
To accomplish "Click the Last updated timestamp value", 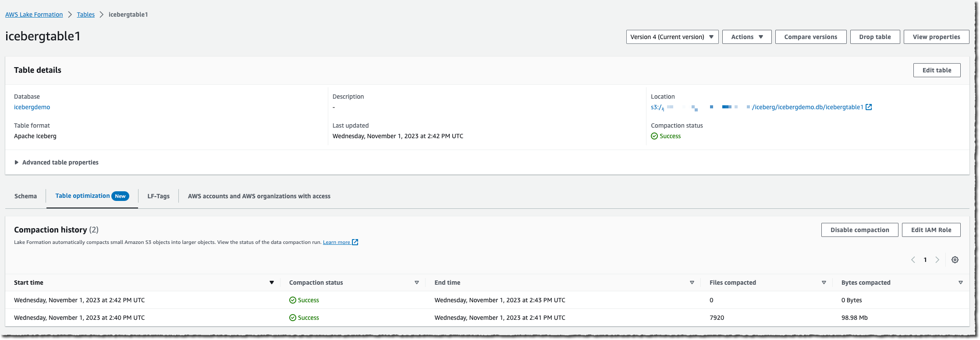I will point(398,136).
